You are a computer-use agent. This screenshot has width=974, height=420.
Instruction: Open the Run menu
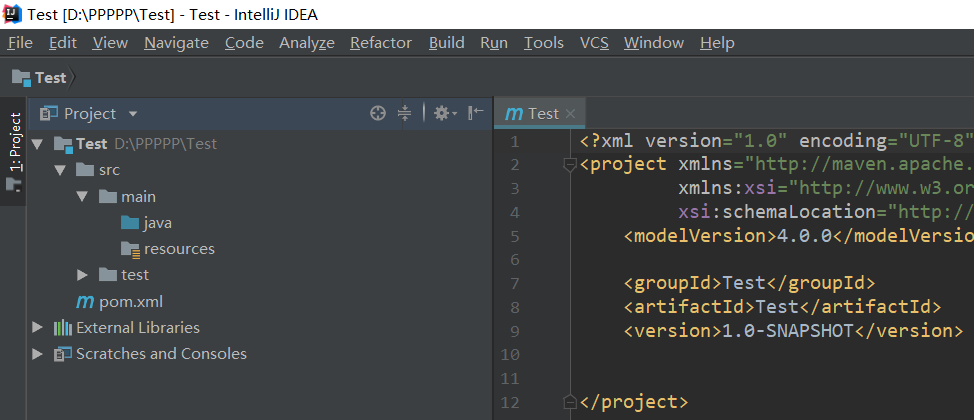point(494,43)
